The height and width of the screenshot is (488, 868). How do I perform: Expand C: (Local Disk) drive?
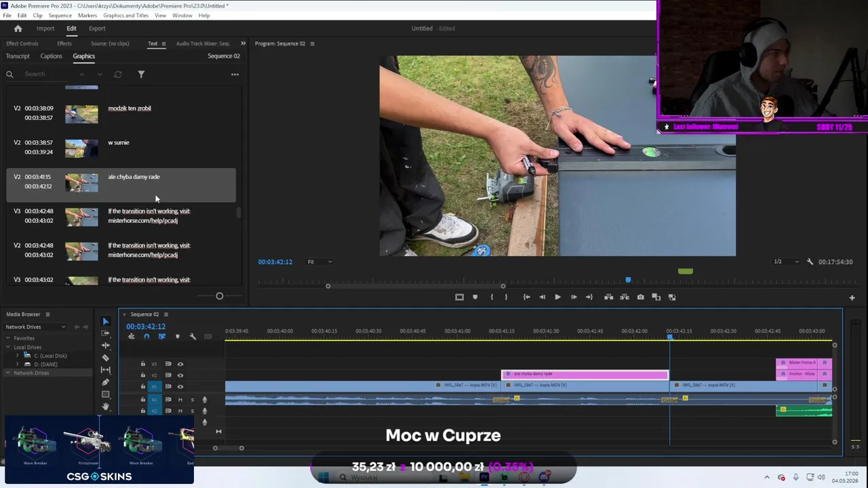[x=19, y=356]
